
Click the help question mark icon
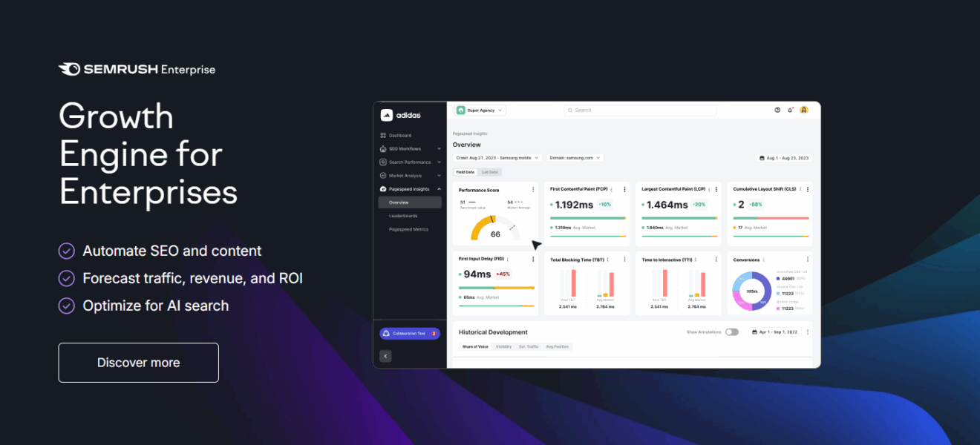point(777,109)
